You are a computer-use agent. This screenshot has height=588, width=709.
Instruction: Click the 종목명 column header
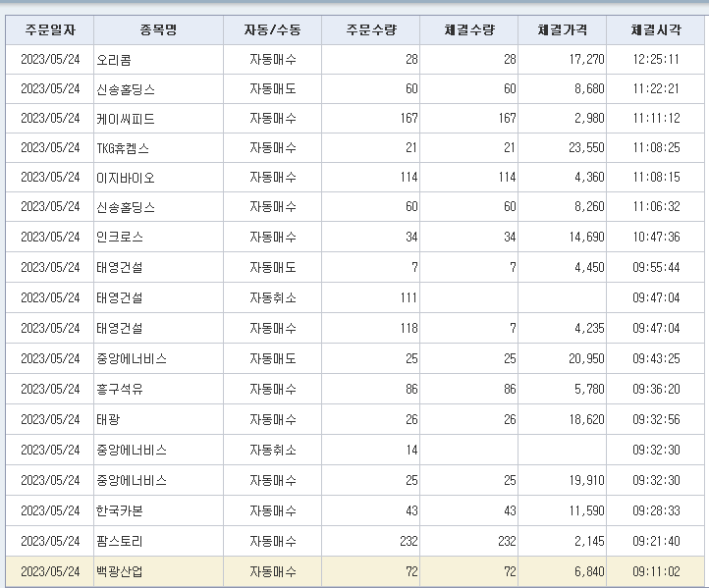pos(158,29)
